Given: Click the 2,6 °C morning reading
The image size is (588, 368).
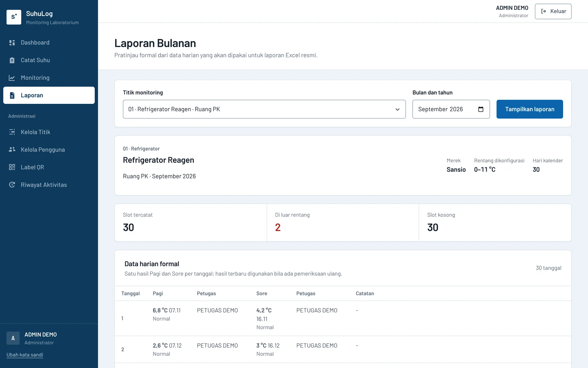Looking at the screenshot, I should tap(160, 346).
